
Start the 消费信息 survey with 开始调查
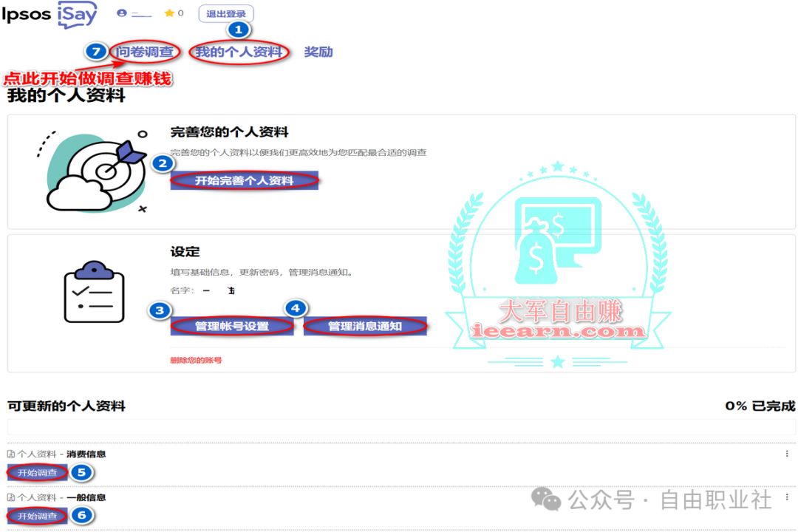click(37, 473)
